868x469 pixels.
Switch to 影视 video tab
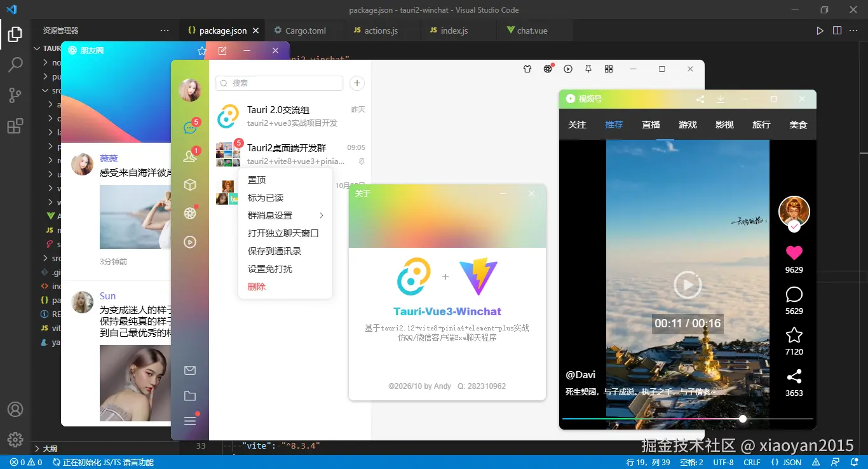(724, 125)
